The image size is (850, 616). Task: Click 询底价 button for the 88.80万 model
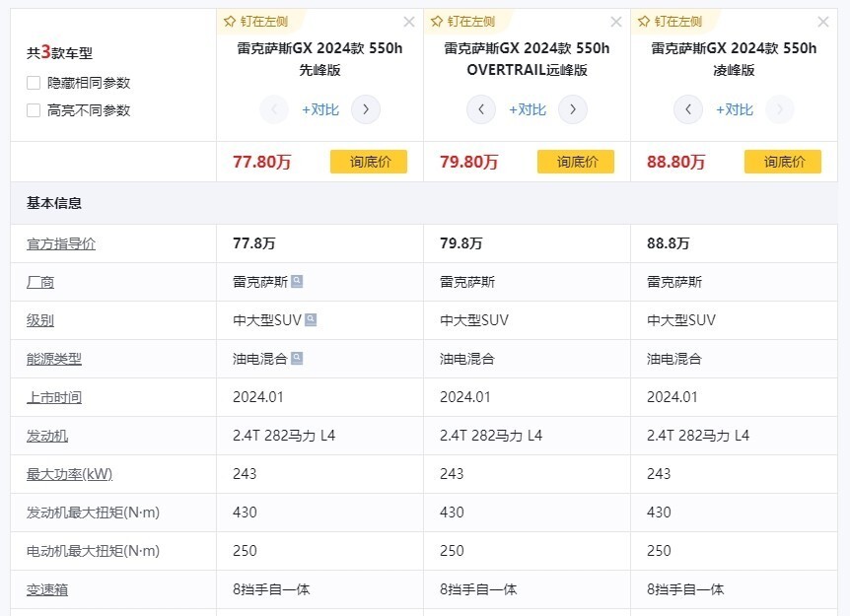782,162
